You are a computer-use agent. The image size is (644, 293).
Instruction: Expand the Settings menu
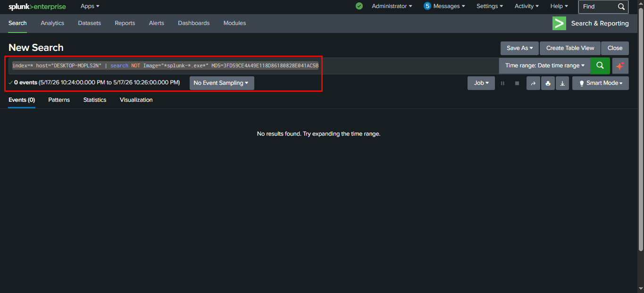click(x=490, y=6)
